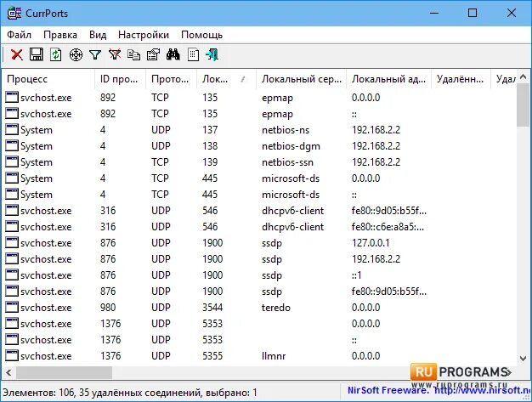The width and height of the screenshot is (532, 402).
Task: Open NirSoft Freeware link in status bar
Action: tap(439, 390)
